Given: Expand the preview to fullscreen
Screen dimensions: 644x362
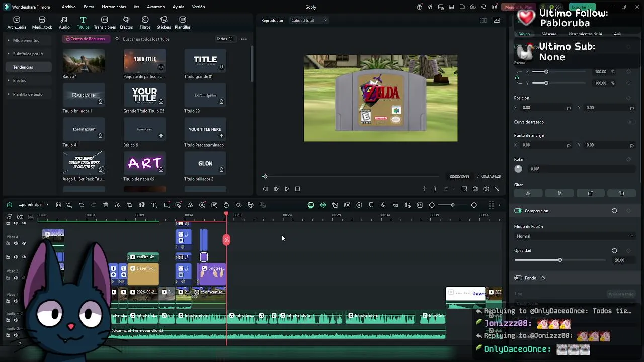Looking at the screenshot, I should point(497,189).
